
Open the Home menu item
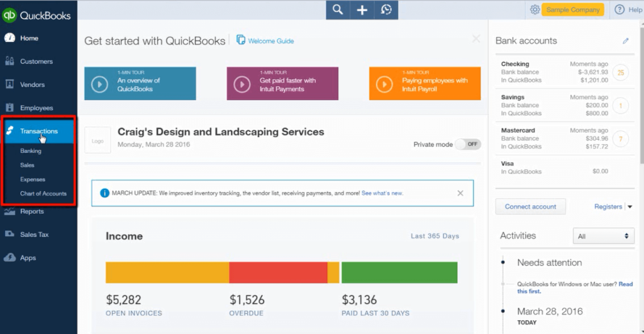(29, 38)
